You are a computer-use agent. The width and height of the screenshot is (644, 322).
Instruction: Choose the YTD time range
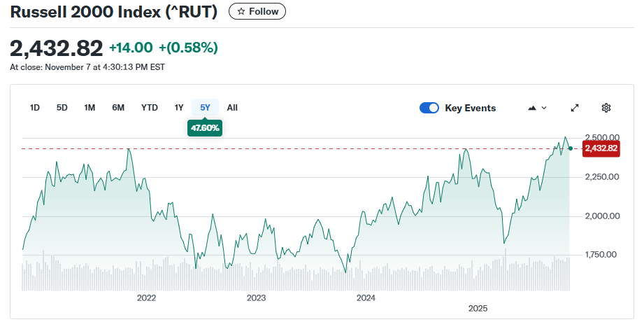tap(149, 108)
